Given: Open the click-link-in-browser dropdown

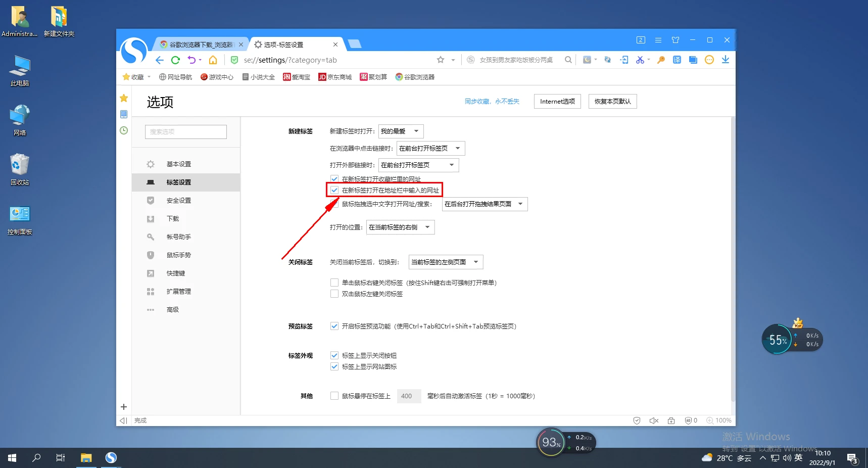Looking at the screenshot, I should 430,148.
